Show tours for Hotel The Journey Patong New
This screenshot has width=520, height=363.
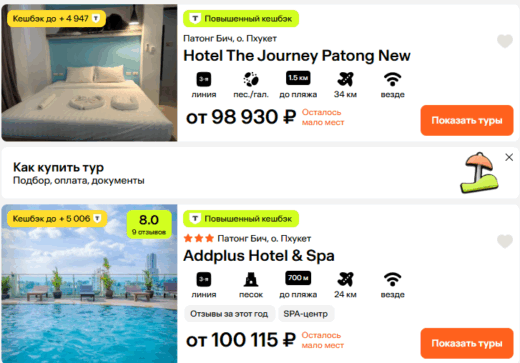[x=467, y=120]
